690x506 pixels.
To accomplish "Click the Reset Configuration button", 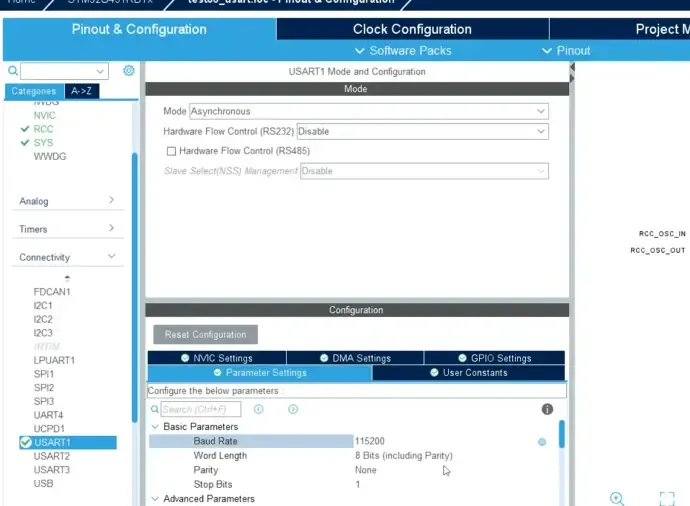I will [205, 334].
